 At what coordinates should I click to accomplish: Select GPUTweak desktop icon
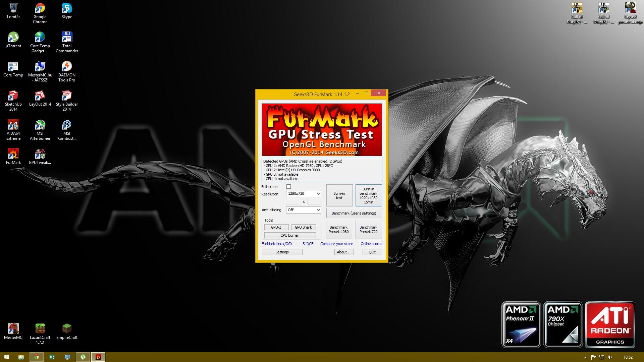40,157
